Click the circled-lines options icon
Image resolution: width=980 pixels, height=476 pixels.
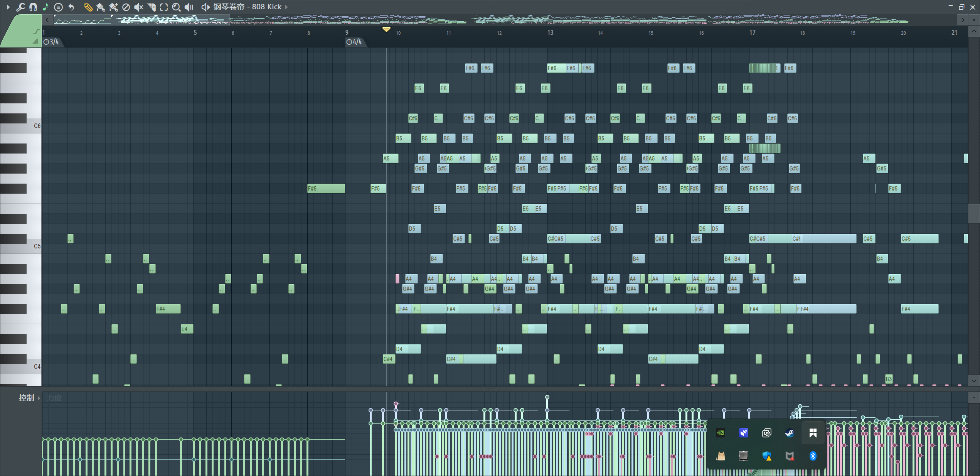coord(58,7)
